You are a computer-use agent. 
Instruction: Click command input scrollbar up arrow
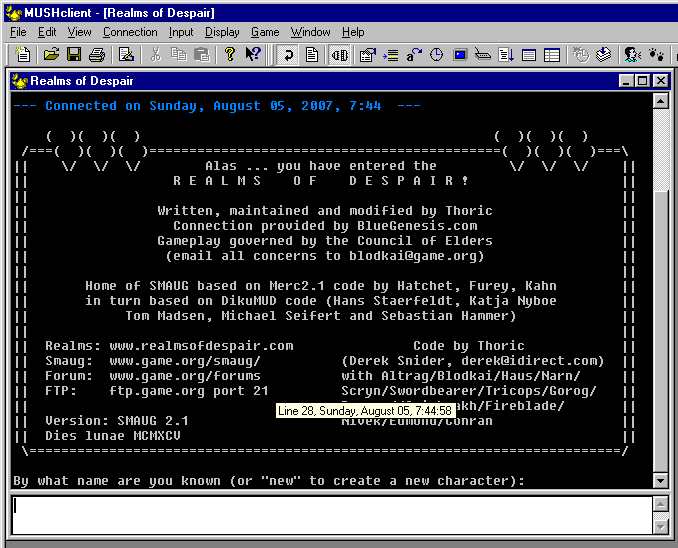pyautogui.click(x=661, y=504)
